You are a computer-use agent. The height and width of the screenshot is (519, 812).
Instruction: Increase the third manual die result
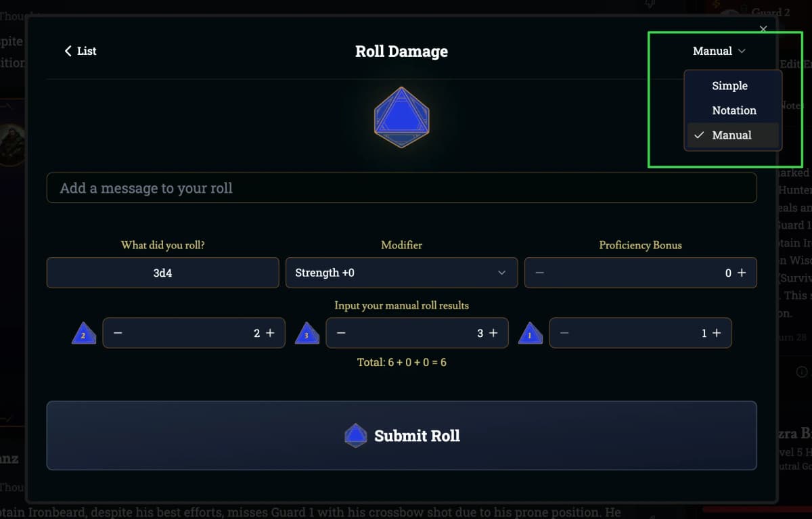click(717, 333)
